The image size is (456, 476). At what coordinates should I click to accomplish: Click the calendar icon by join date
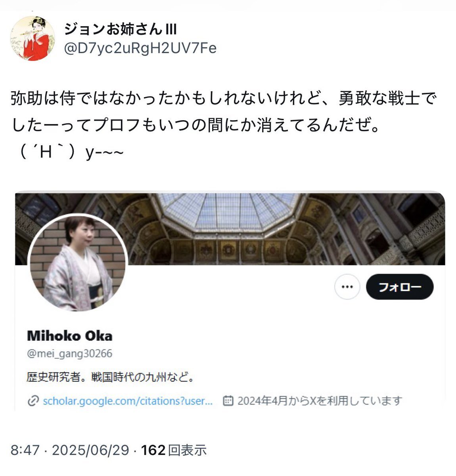[228, 401]
